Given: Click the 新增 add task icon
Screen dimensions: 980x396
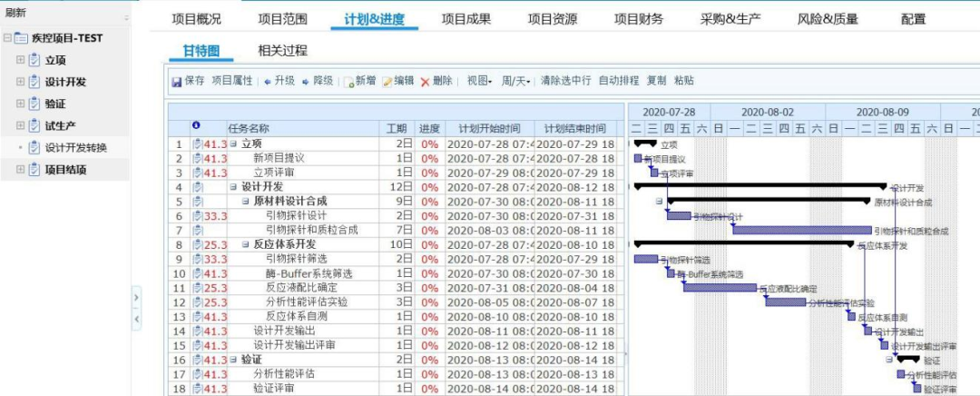Looking at the screenshot, I should 348,81.
